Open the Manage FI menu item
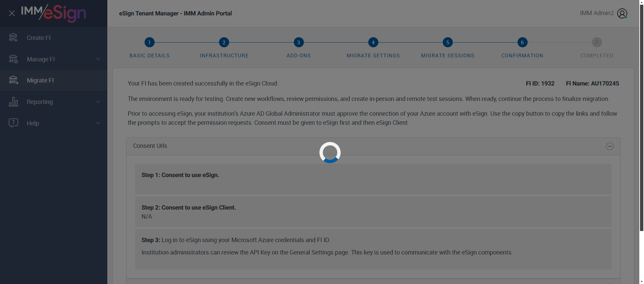The height and width of the screenshot is (284, 644). click(x=54, y=59)
